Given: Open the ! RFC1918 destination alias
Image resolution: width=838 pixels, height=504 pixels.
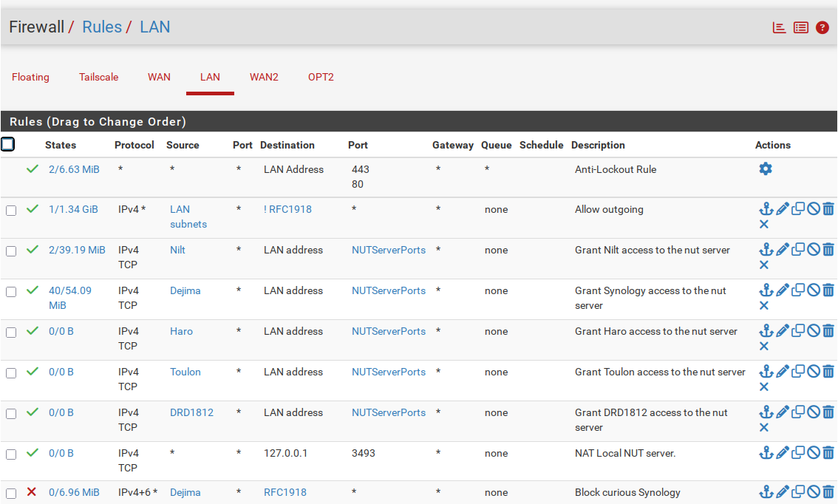Looking at the screenshot, I should tap(287, 209).
